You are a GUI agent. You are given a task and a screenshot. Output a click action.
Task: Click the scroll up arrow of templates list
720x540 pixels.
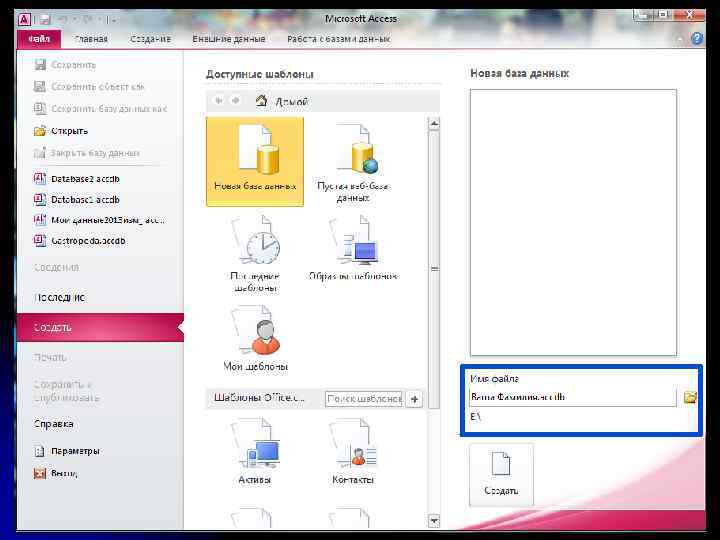433,124
